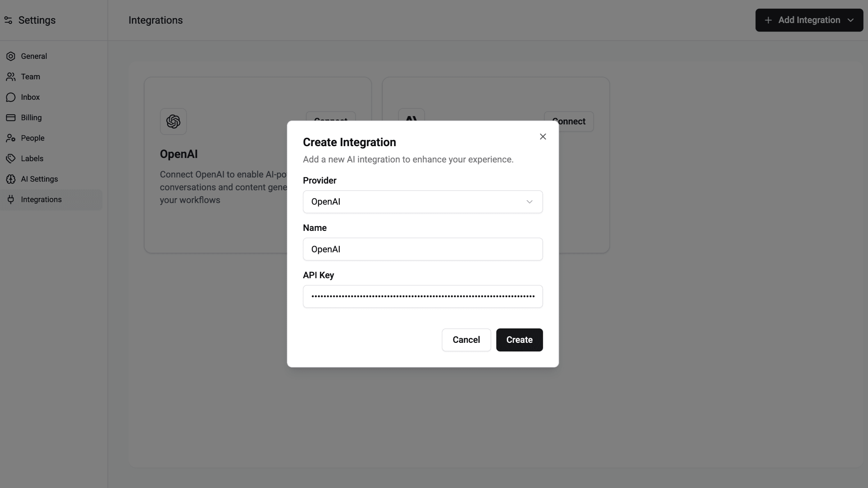Click the Settings sliders icon
Screen dimensions: 868x488
(8, 20)
